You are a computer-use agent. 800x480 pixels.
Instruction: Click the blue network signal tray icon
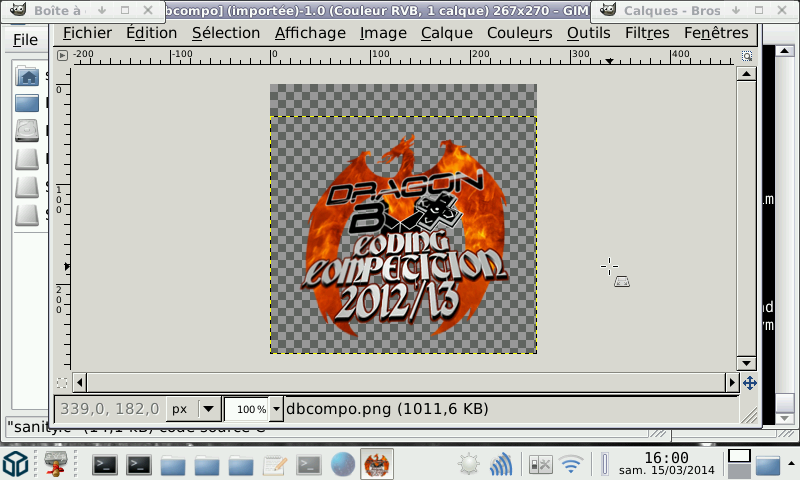(501, 465)
